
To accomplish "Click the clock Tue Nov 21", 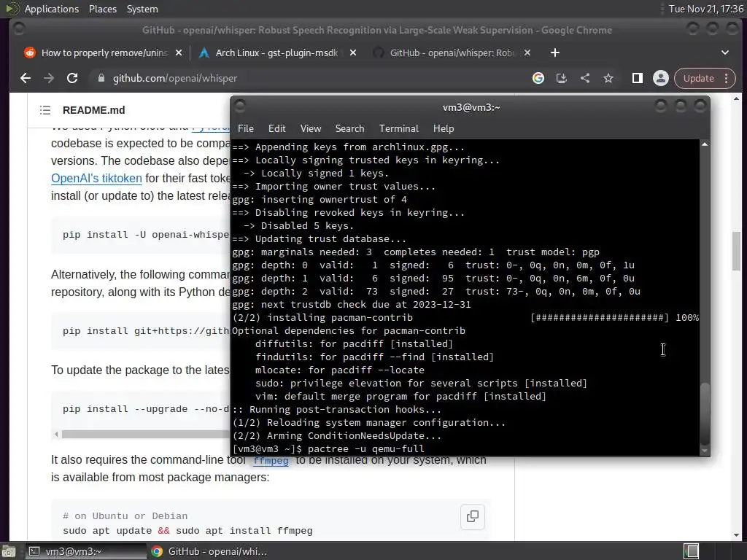I will 705,9.
